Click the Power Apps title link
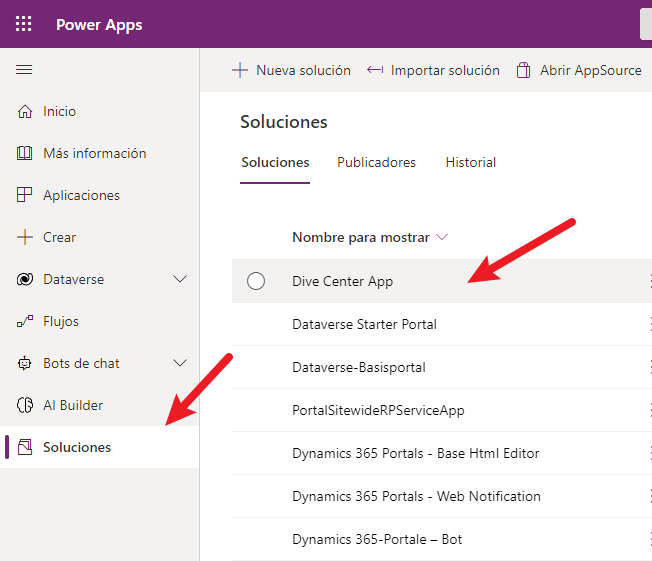The width and height of the screenshot is (652, 561). 99,25
